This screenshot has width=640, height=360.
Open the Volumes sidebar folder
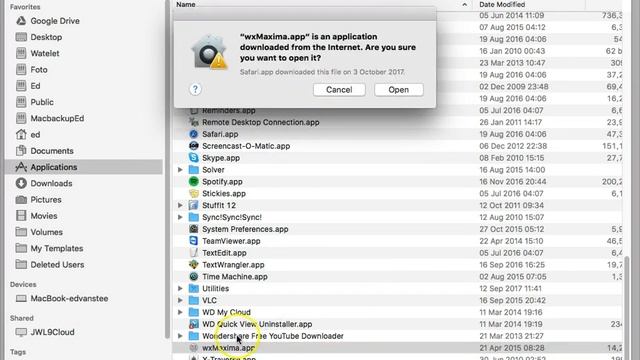click(39, 232)
